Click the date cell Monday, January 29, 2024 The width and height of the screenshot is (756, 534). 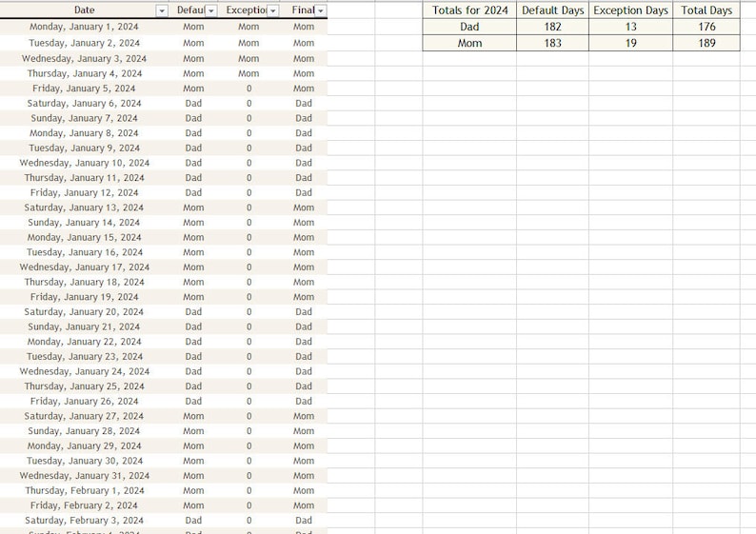pyautogui.click(x=85, y=445)
